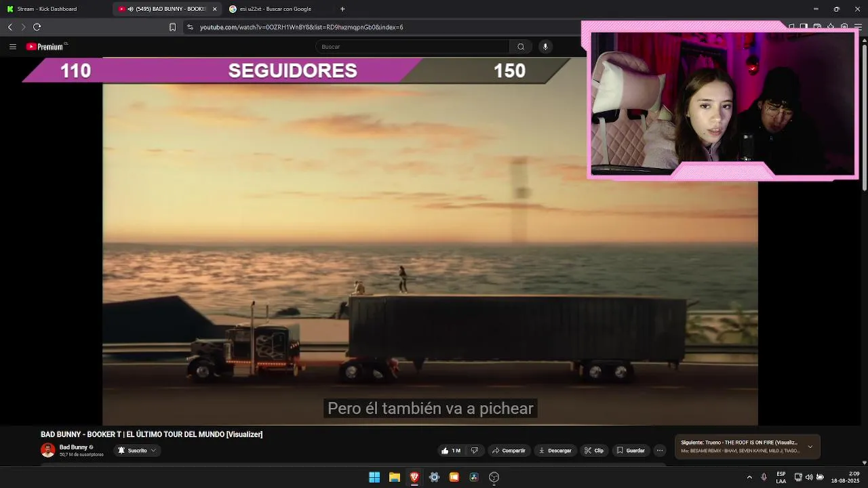868x488 pixels.
Task: Open a new browser tab
Action: coord(342,9)
